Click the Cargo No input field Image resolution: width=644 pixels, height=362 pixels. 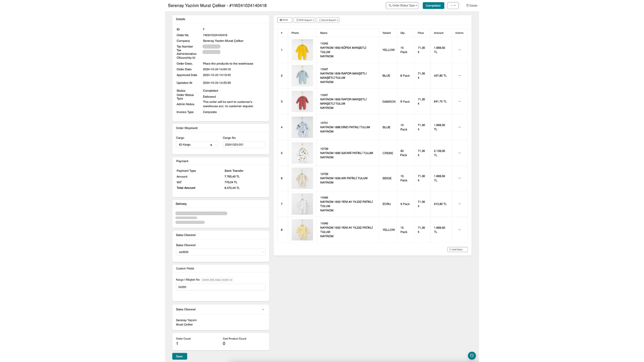click(244, 145)
